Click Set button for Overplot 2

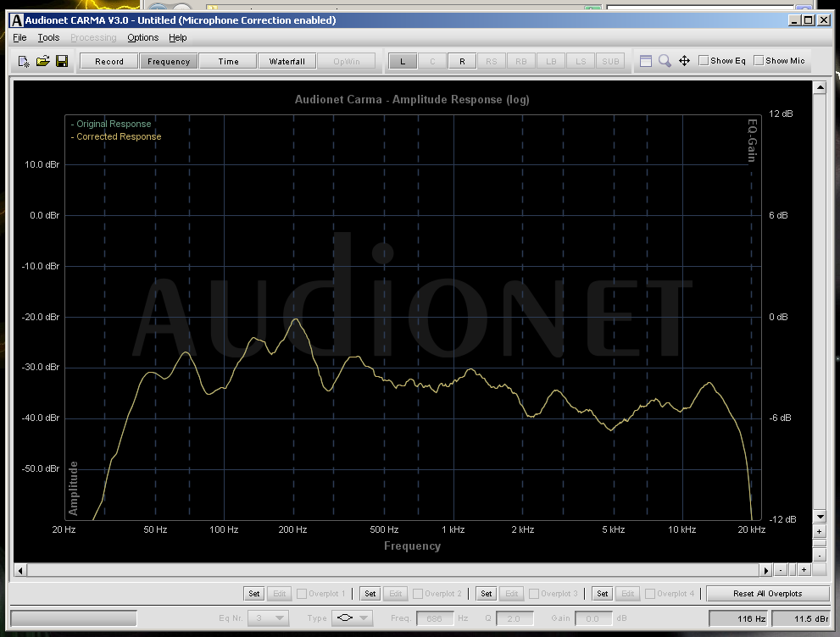(x=370, y=594)
